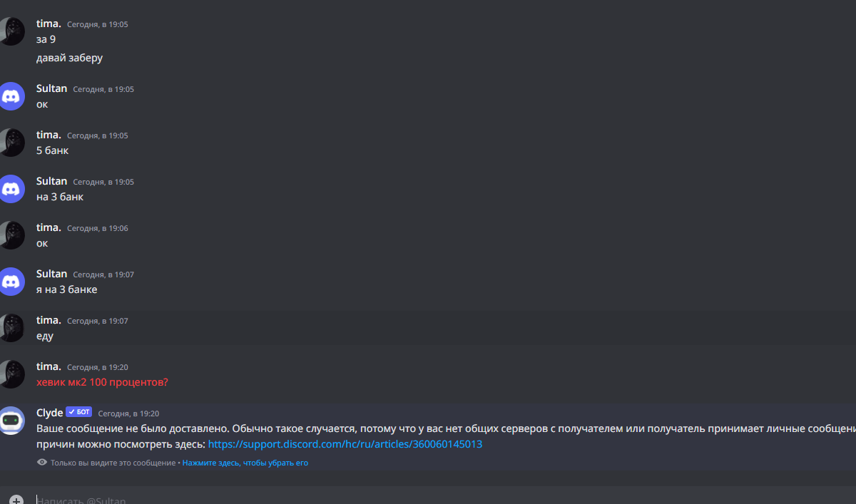Click the plus attachment icon in message bar
The width and height of the screenshot is (856, 504).
[x=16, y=500]
